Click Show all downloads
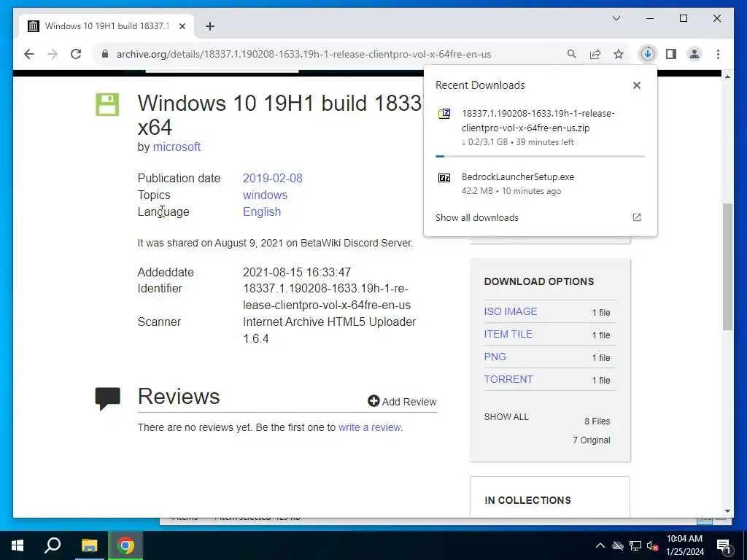 [477, 217]
